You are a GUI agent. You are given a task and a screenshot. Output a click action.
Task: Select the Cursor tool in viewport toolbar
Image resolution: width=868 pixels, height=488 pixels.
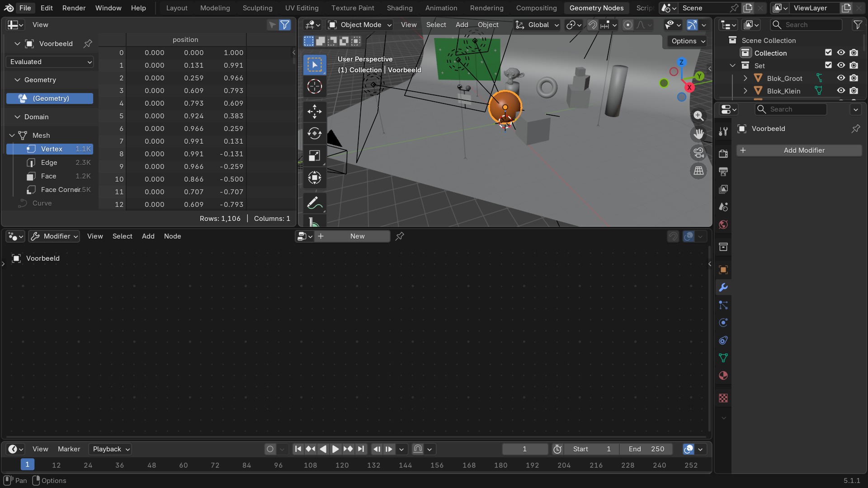click(315, 86)
